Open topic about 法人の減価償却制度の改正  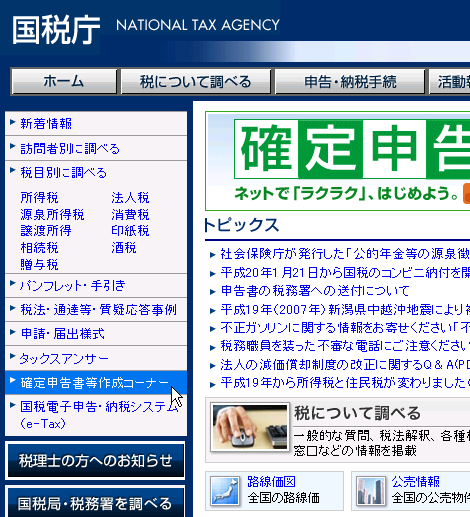pyautogui.click(x=345, y=365)
